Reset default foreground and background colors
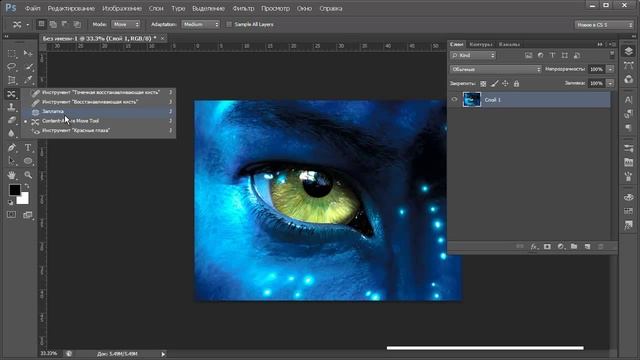This screenshot has width=640, height=360. tap(11, 202)
